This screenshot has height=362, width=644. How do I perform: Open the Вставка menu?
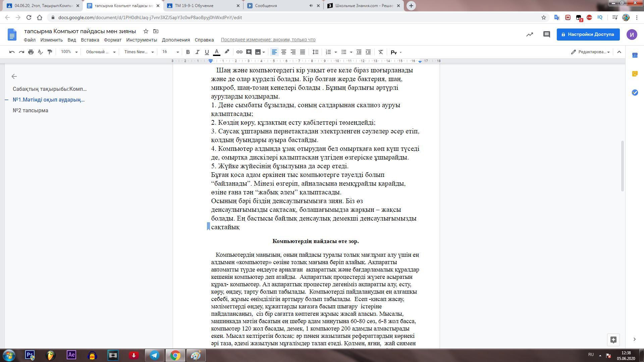click(x=90, y=40)
